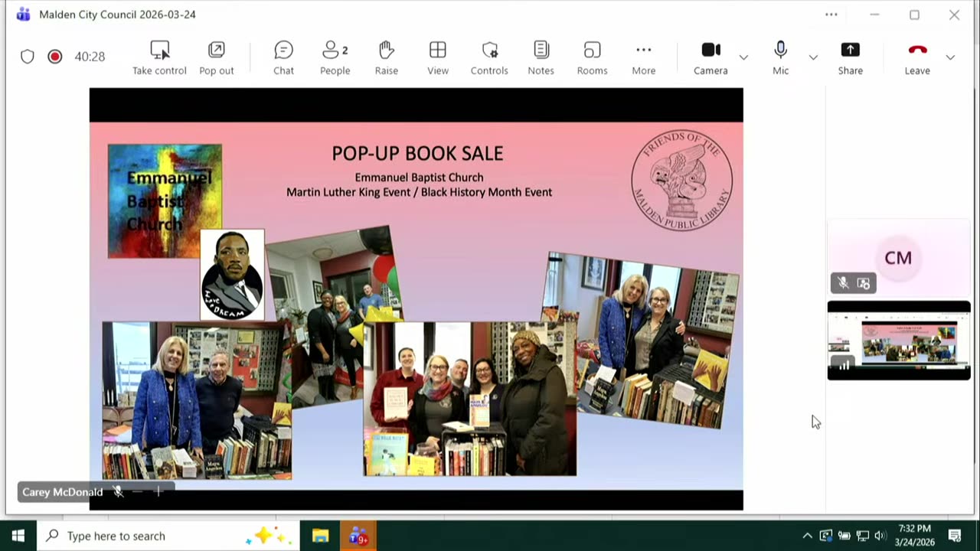Open breakout Rooms
The height and width of the screenshot is (551, 980).
(x=592, y=58)
